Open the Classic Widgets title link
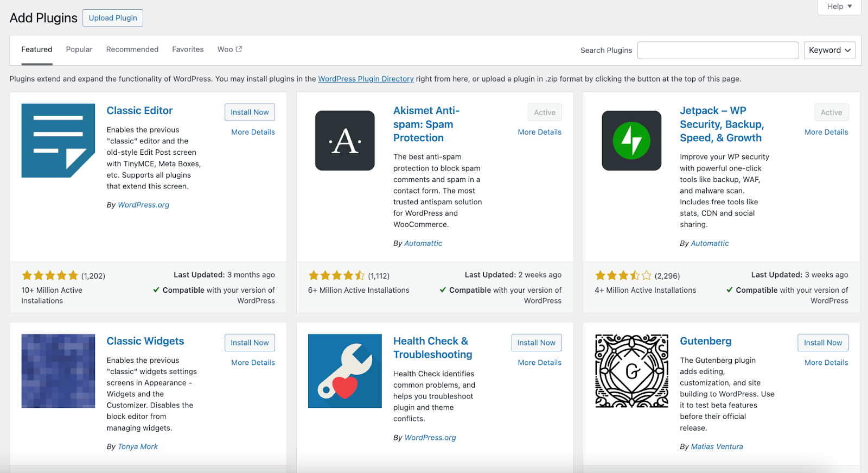 145,341
